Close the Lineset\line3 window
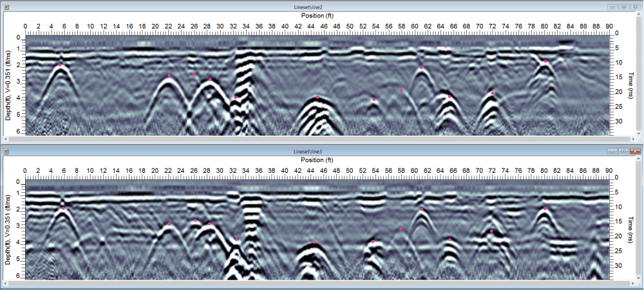The image size is (644, 290). pos(634,151)
